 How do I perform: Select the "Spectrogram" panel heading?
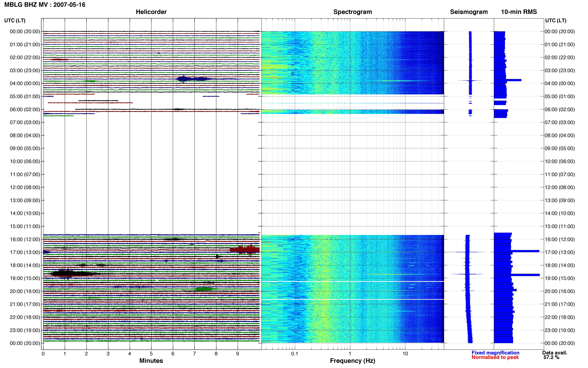(352, 12)
